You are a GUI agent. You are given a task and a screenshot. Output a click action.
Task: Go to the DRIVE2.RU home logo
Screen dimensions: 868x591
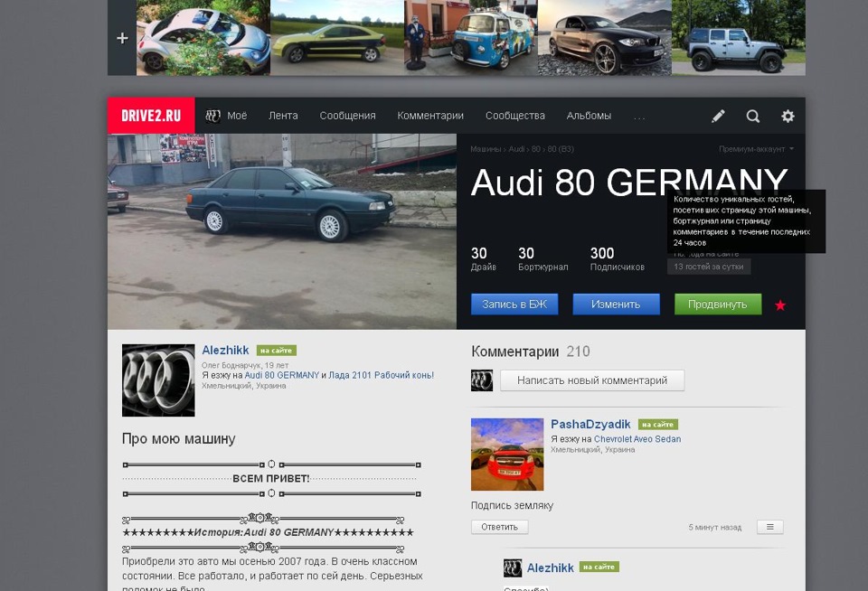(151, 116)
